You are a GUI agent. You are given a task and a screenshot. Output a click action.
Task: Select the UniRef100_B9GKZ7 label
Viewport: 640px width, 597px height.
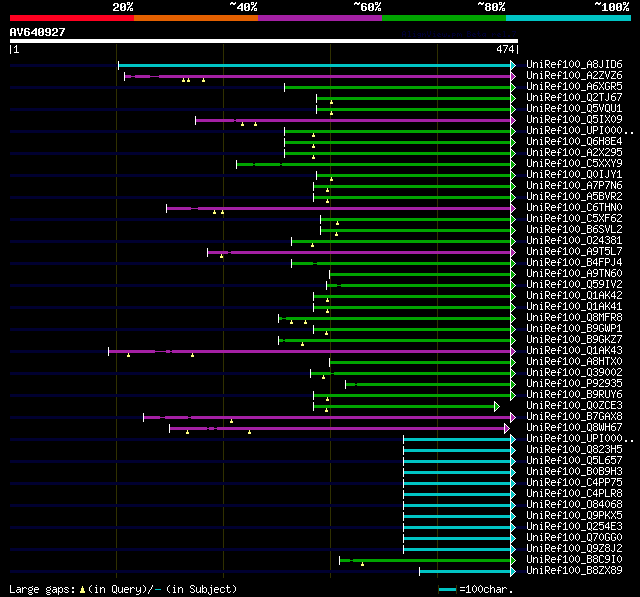coord(574,340)
